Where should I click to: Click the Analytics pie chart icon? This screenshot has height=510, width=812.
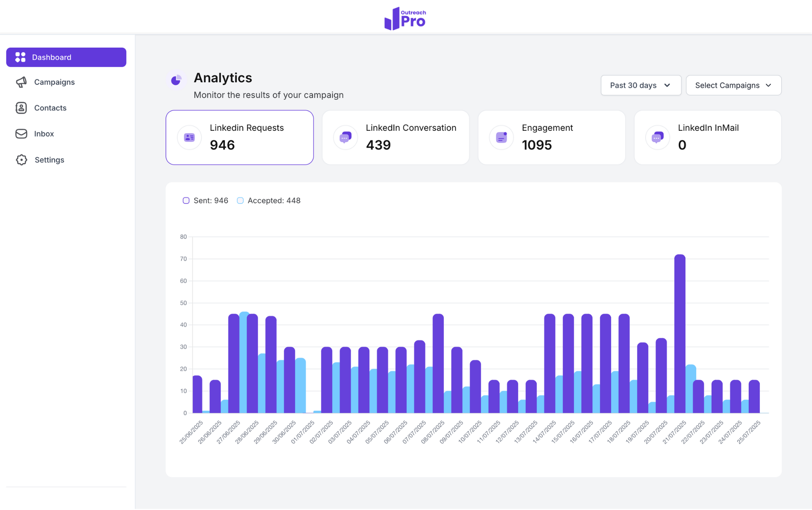[176, 80]
